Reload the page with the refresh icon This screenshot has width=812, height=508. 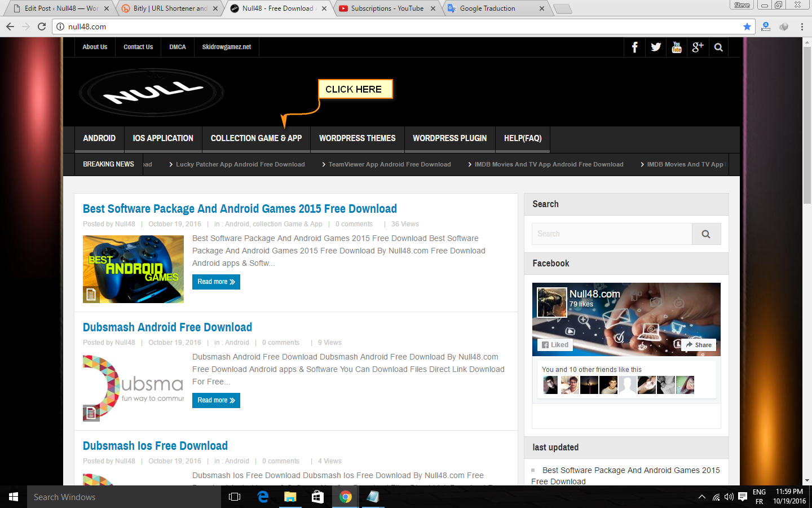[42, 27]
